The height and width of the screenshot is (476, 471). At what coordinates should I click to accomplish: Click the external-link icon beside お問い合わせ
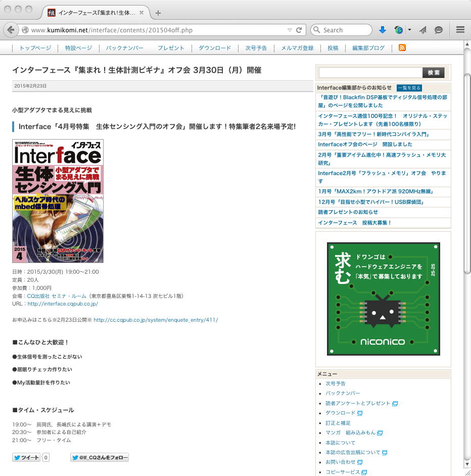pos(360,462)
